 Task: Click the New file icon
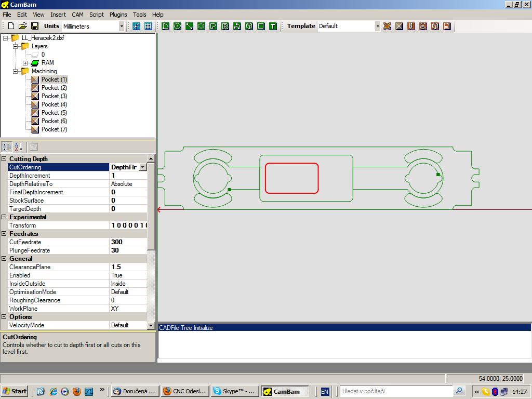11,26
